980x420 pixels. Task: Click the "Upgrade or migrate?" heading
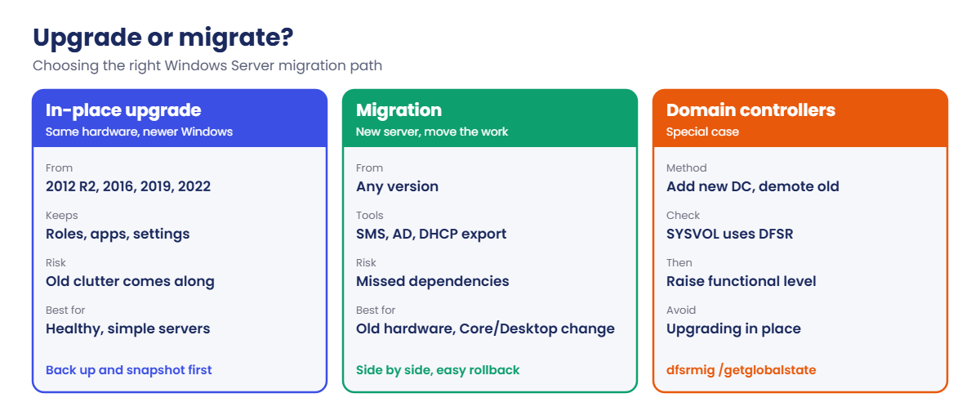pos(163,38)
